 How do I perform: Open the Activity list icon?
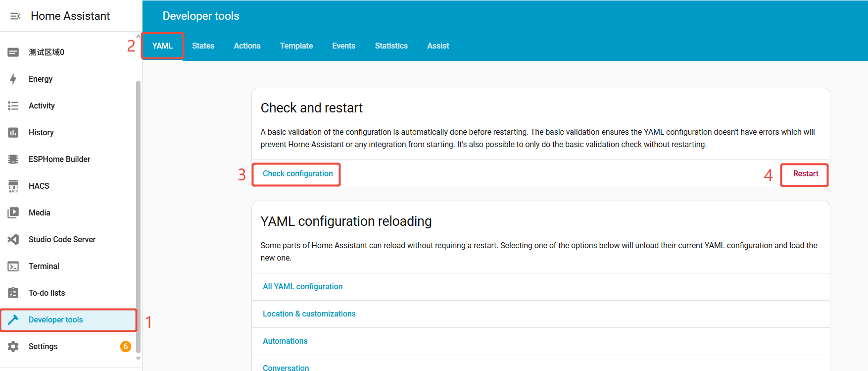13,106
